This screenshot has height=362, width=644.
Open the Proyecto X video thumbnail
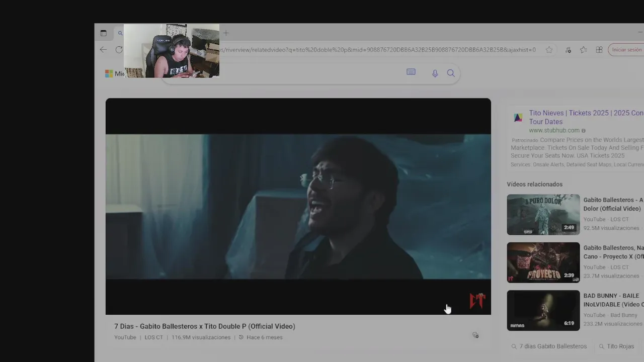coord(543,262)
